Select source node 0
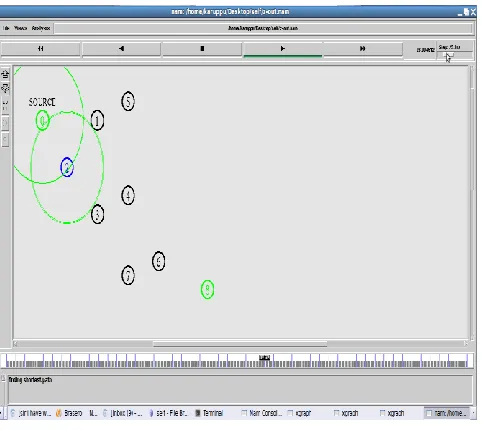The height and width of the screenshot is (430, 482). [x=43, y=121]
